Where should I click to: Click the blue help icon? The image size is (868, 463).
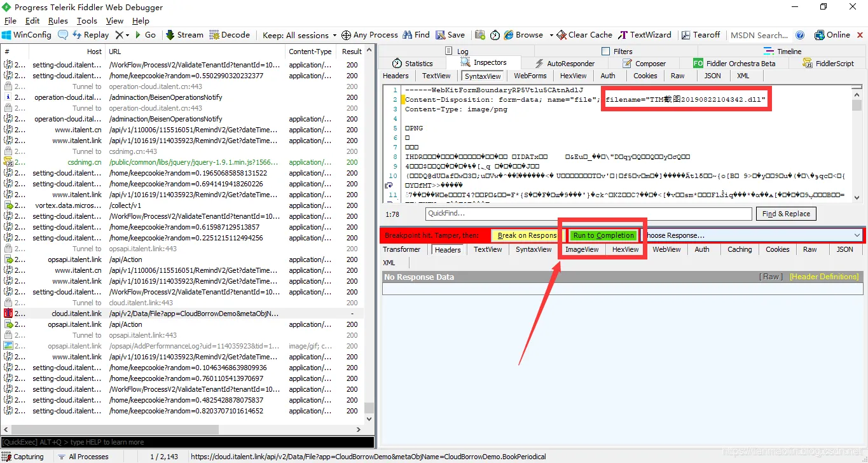pos(800,35)
